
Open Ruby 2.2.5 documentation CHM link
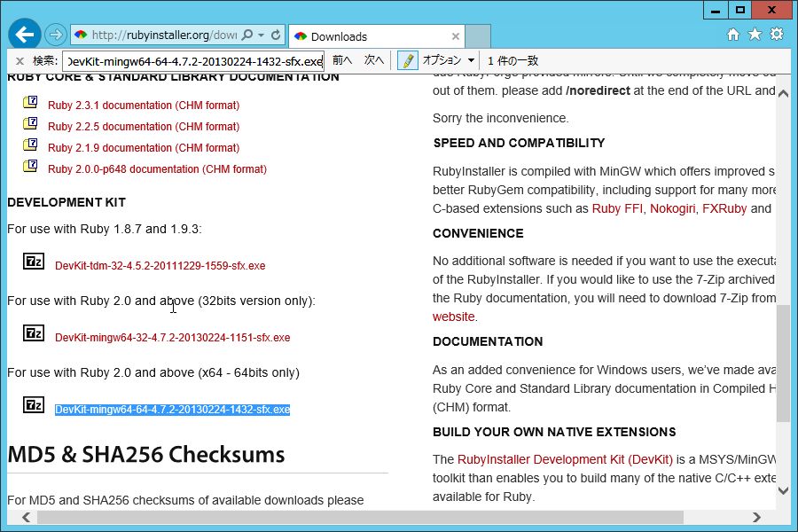coord(144,127)
